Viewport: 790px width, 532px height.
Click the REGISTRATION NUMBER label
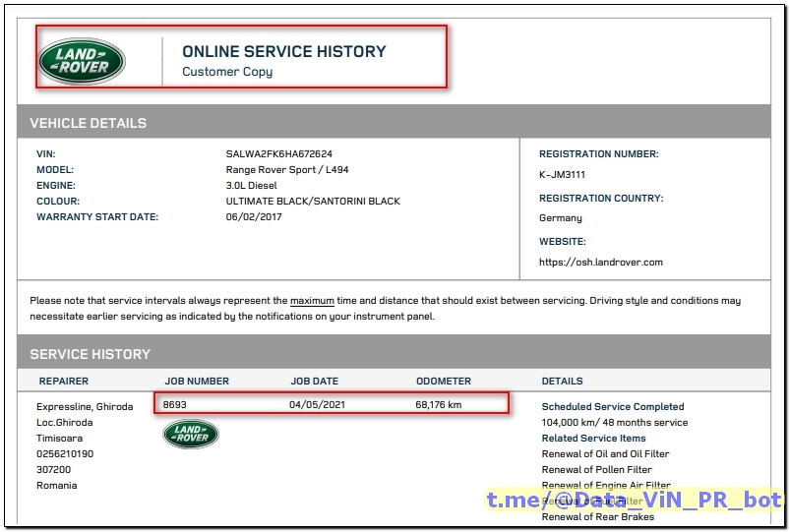[x=599, y=154]
